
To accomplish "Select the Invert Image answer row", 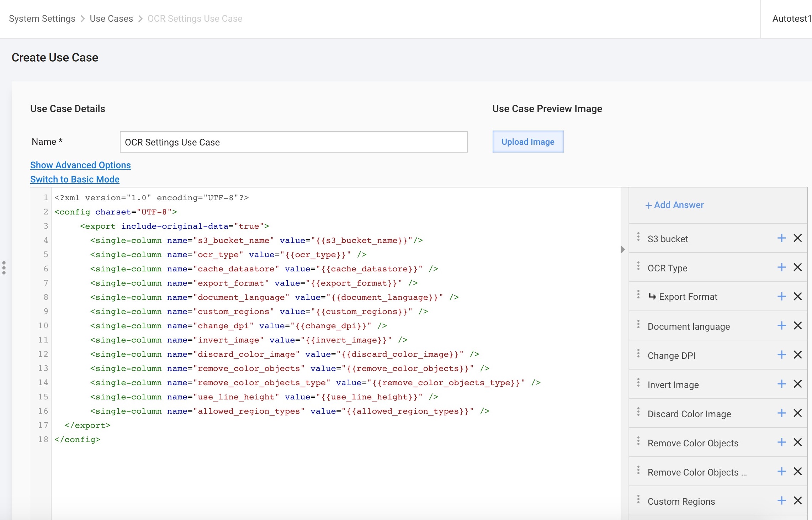I will point(718,384).
